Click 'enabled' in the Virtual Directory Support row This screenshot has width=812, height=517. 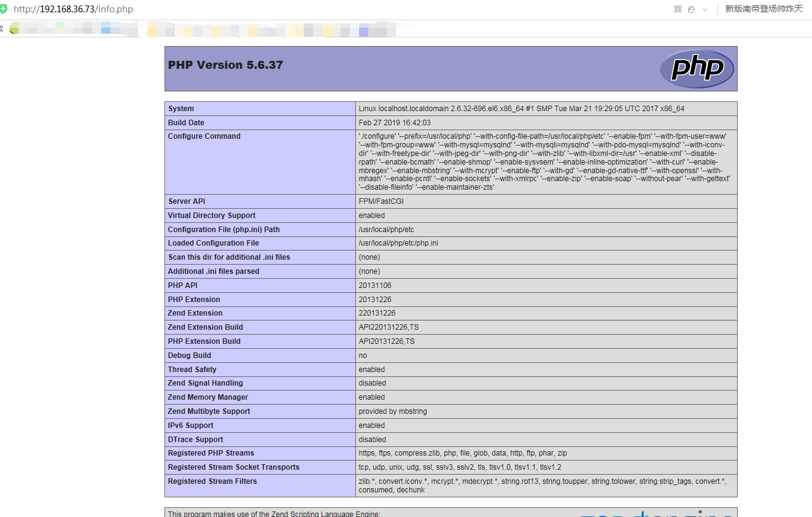[372, 216]
